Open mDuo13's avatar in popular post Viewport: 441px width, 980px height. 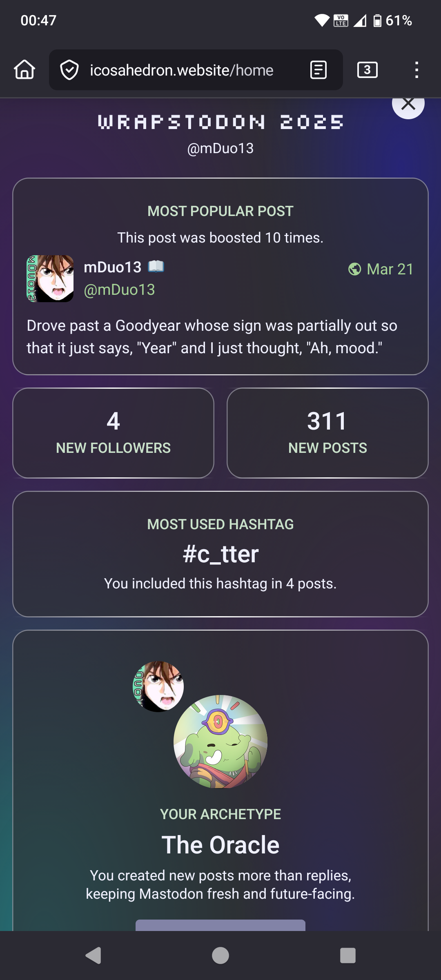(50, 279)
